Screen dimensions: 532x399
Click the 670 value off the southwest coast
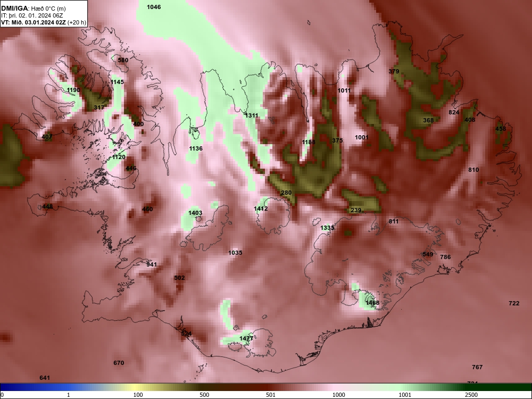pyautogui.click(x=119, y=363)
